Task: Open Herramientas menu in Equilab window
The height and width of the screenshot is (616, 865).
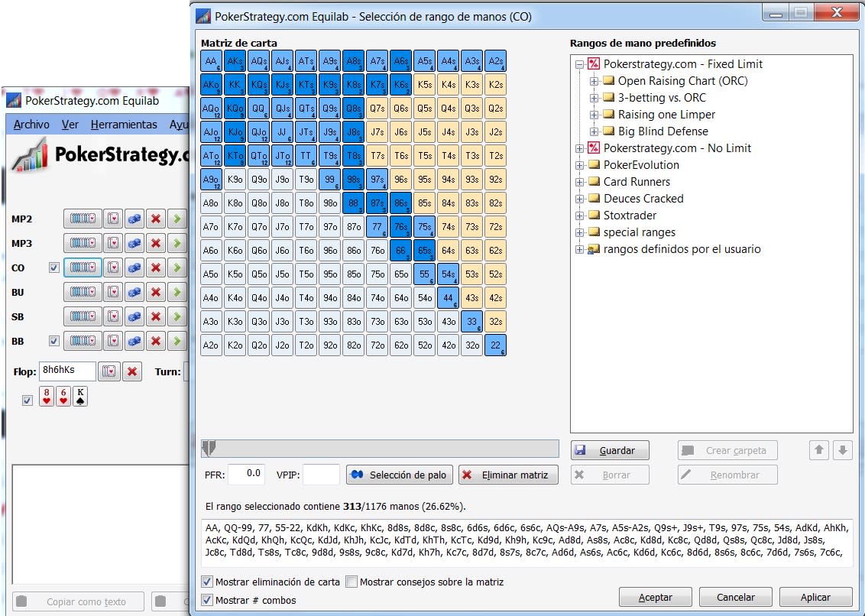Action: 124,125
